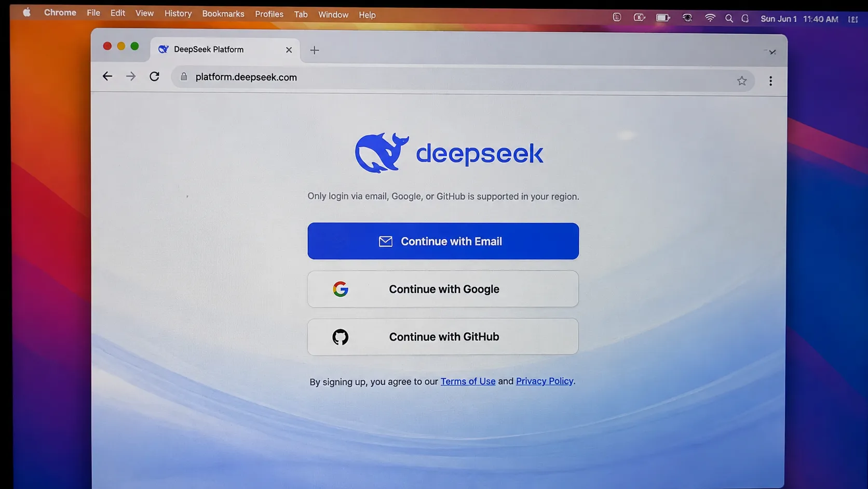Open the Privacy Policy link
Image resolution: width=868 pixels, height=489 pixels.
(545, 381)
